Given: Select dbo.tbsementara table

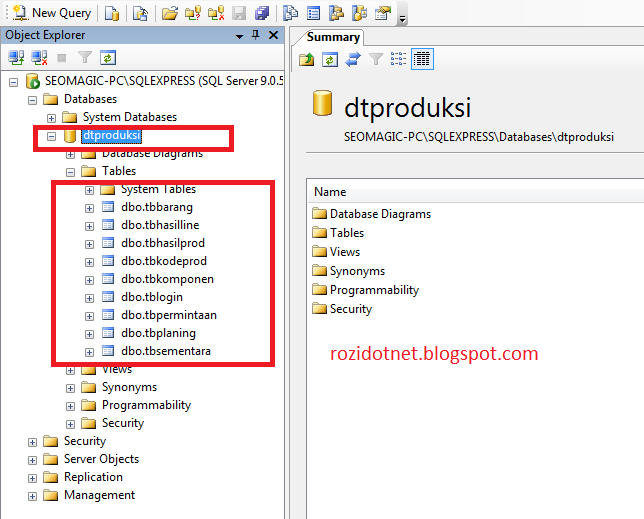Looking at the screenshot, I should coord(166,351).
